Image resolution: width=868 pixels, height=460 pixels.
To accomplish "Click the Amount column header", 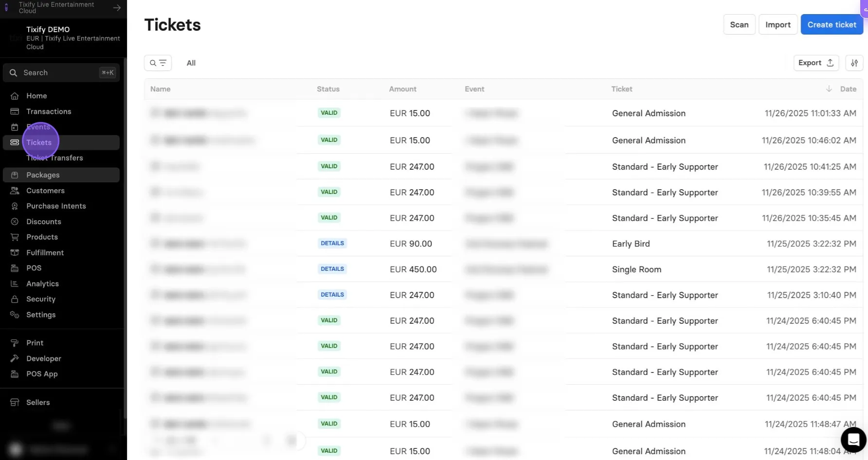I will coord(402,89).
